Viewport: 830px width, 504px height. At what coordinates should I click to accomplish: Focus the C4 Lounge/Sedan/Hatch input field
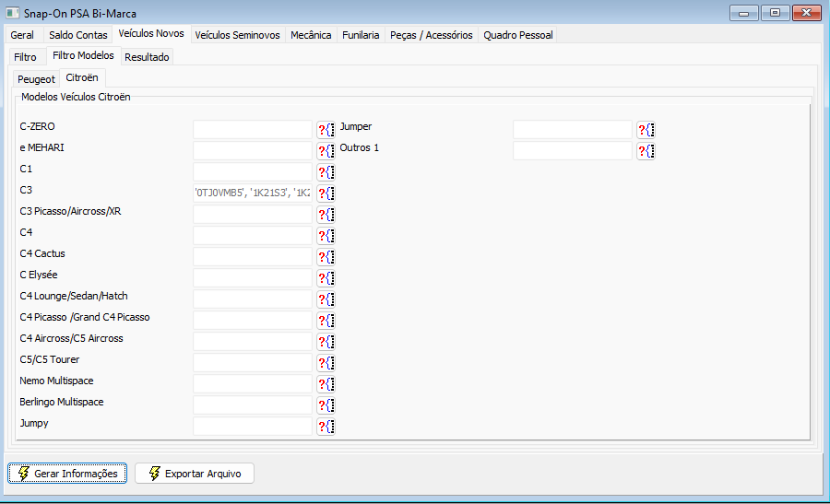point(253,299)
